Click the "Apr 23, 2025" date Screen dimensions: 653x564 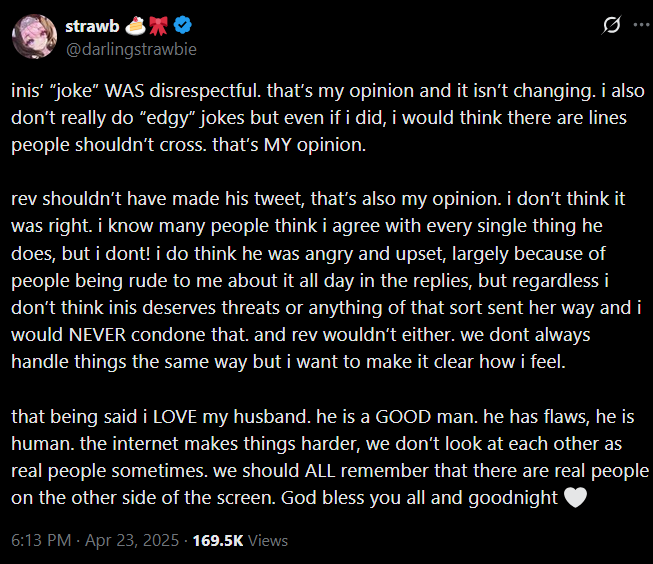click(x=132, y=540)
